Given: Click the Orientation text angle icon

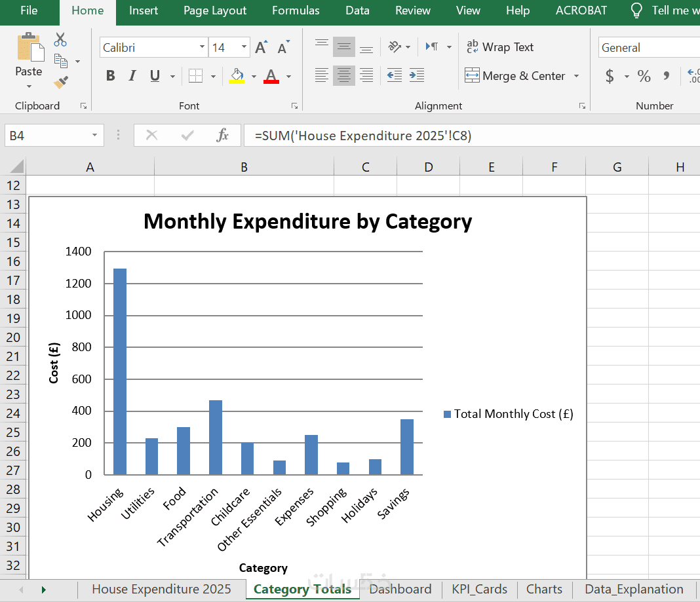Looking at the screenshot, I should coord(395,47).
